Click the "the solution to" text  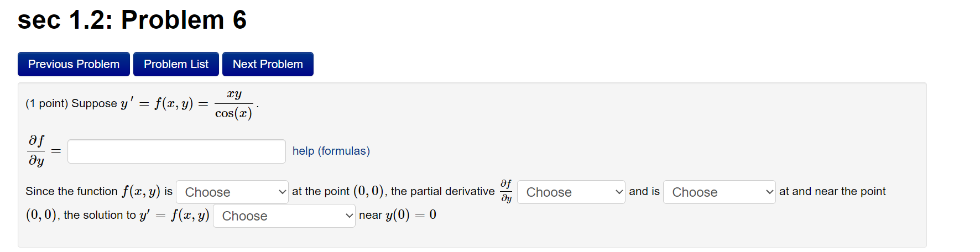100,215
